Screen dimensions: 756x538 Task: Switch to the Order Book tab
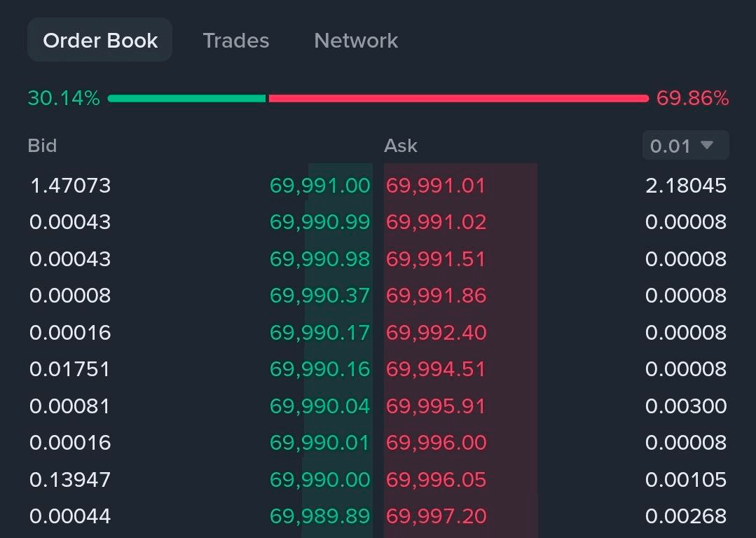coord(100,41)
